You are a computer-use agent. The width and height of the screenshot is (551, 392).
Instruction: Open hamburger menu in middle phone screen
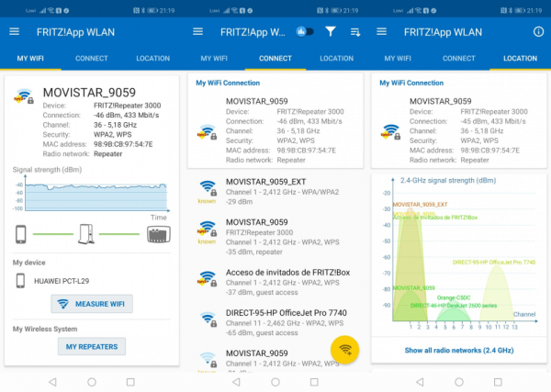click(197, 32)
